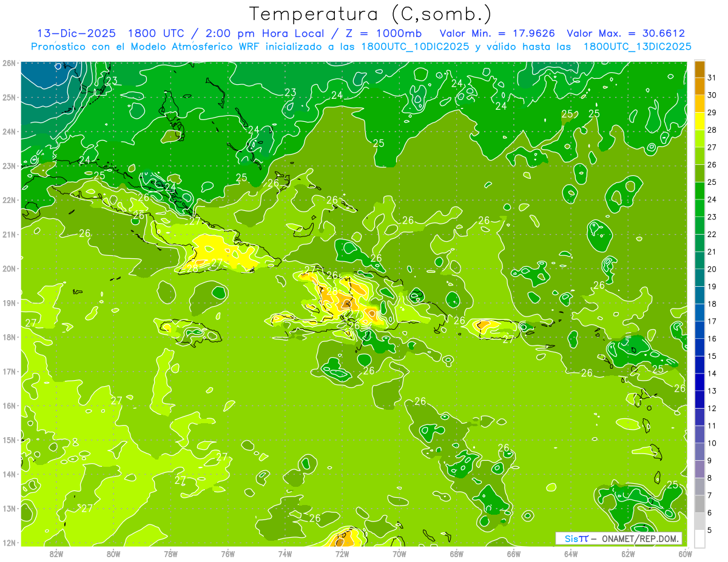728x562 pixels.
Task: Click the 26N latitude axis label
Action: coord(9,63)
